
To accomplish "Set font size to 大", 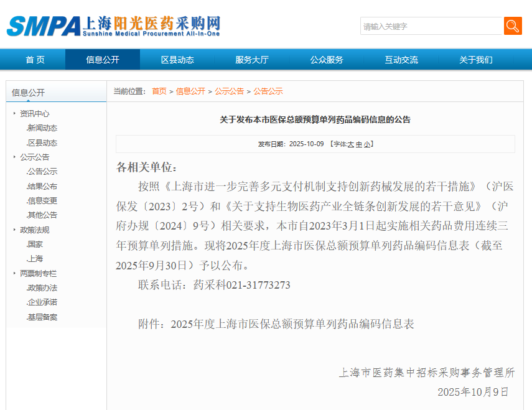I will click(350, 144).
